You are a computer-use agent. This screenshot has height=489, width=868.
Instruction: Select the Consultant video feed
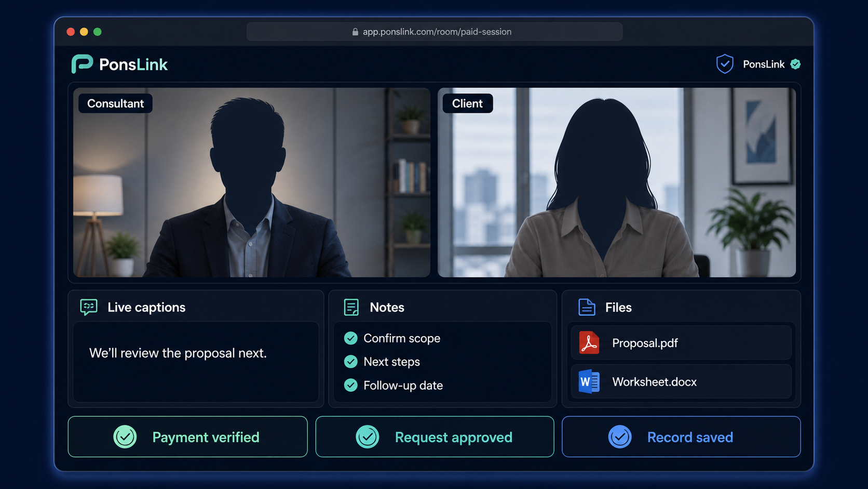pos(252,182)
